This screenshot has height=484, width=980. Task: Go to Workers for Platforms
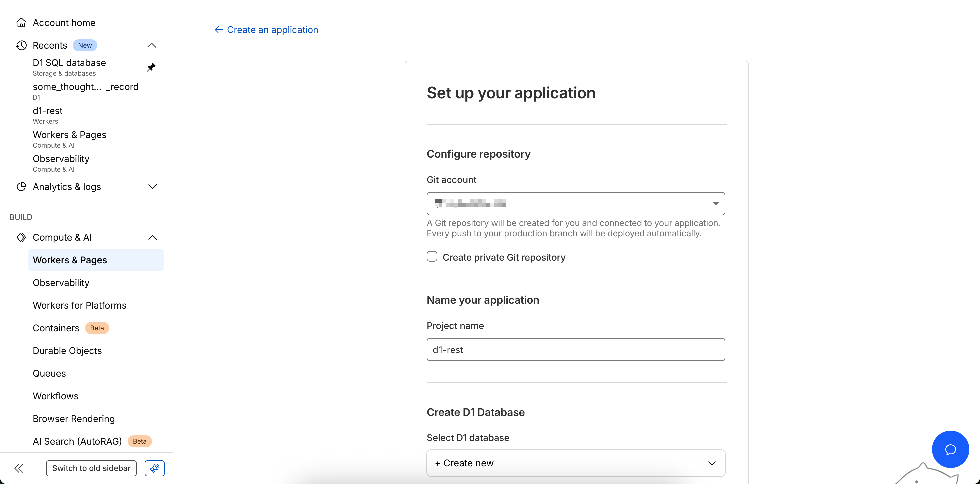pyautogui.click(x=80, y=305)
